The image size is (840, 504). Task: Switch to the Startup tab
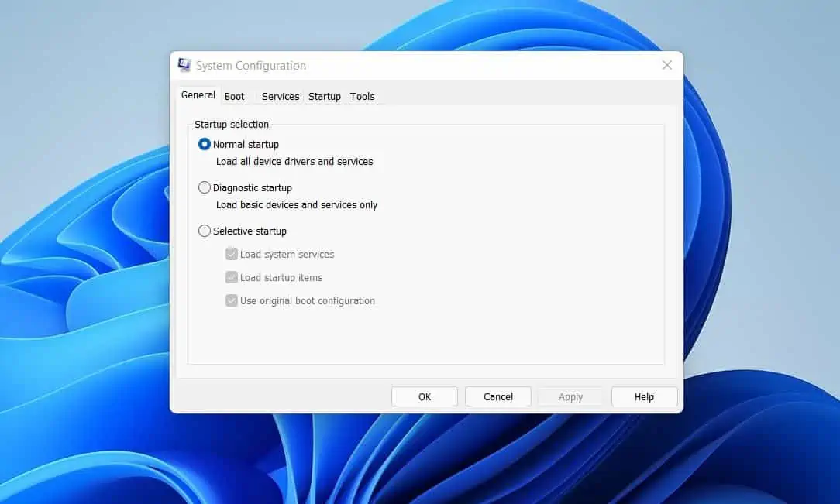(325, 96)
